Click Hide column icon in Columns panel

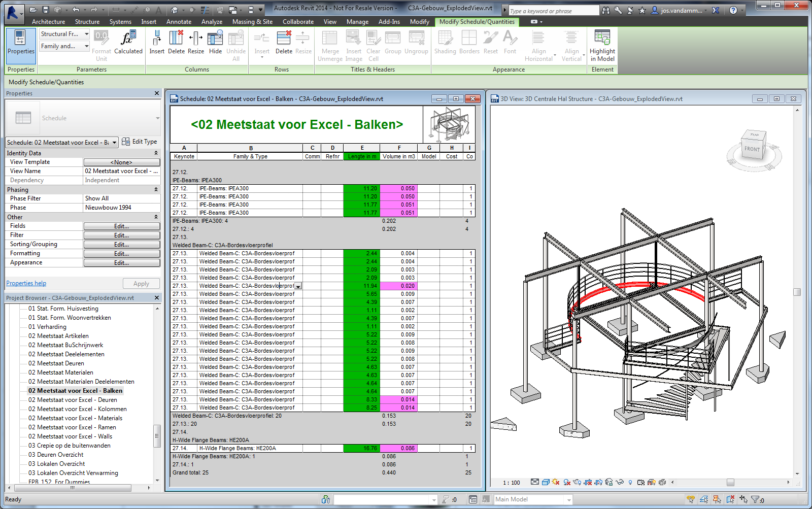[215, 42]
